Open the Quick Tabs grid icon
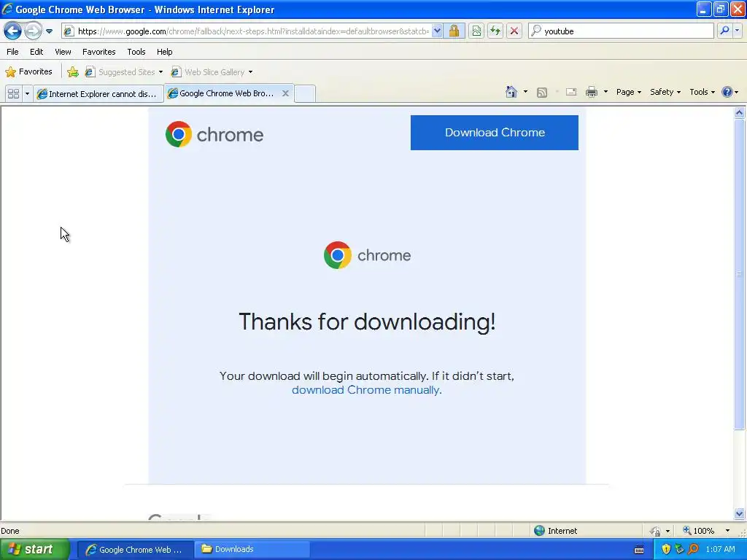The height and width of the screenshot is (560, 747). click(13, 94)
